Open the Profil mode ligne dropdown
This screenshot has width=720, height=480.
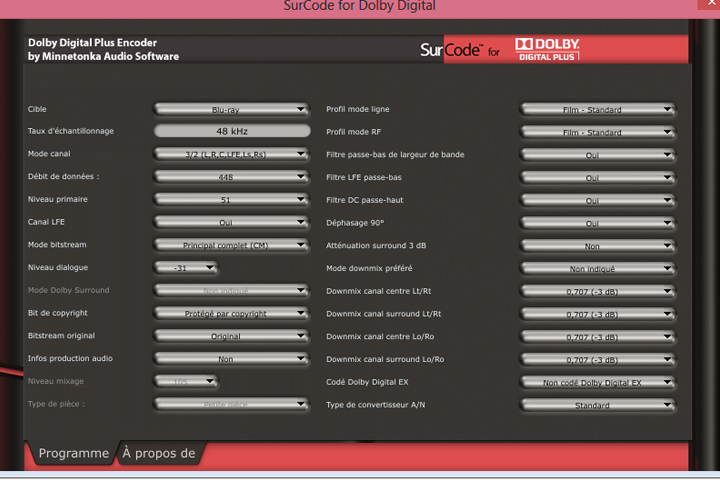pos(598,109)
